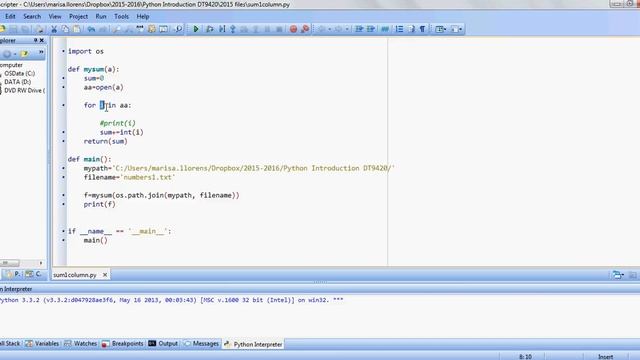
Task: Switch to the Output tab
Action: 163,344
